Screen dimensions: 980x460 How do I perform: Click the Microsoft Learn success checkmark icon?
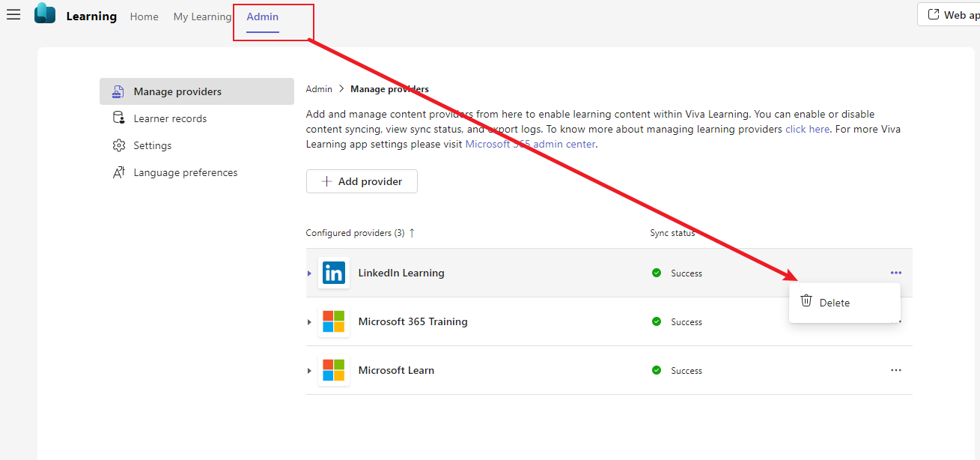click(x=657, y=370)
